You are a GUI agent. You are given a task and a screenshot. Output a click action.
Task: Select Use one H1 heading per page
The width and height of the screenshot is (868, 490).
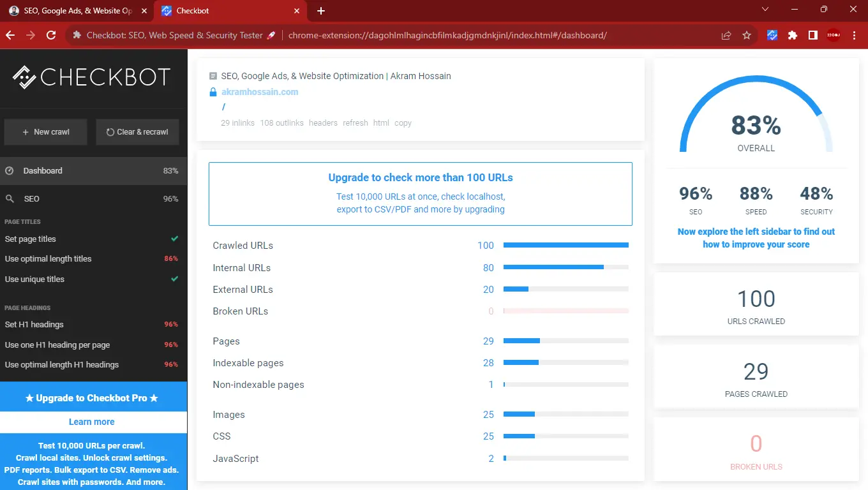pos(93,345)
